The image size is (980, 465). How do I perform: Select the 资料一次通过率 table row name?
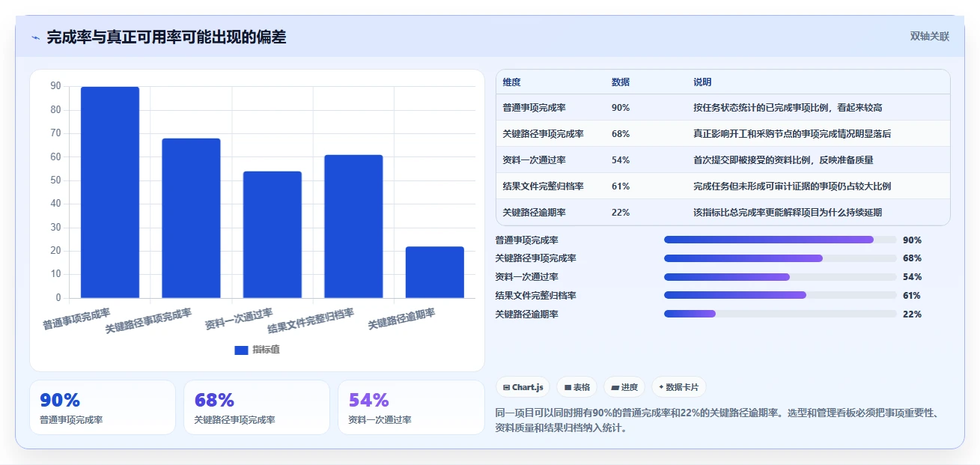(x=535, y=160)
